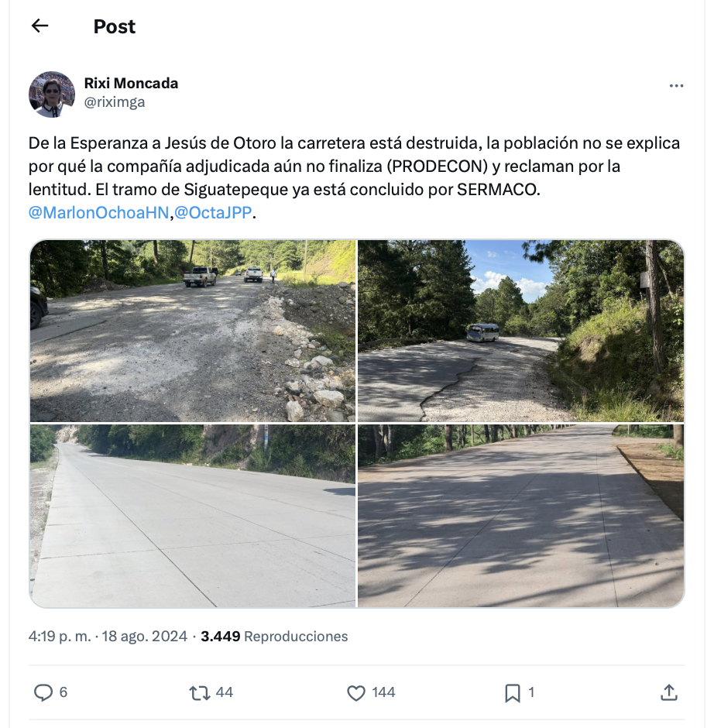Click the @riximga handle
Screen dimensions: 714x728
pos(114,101)
